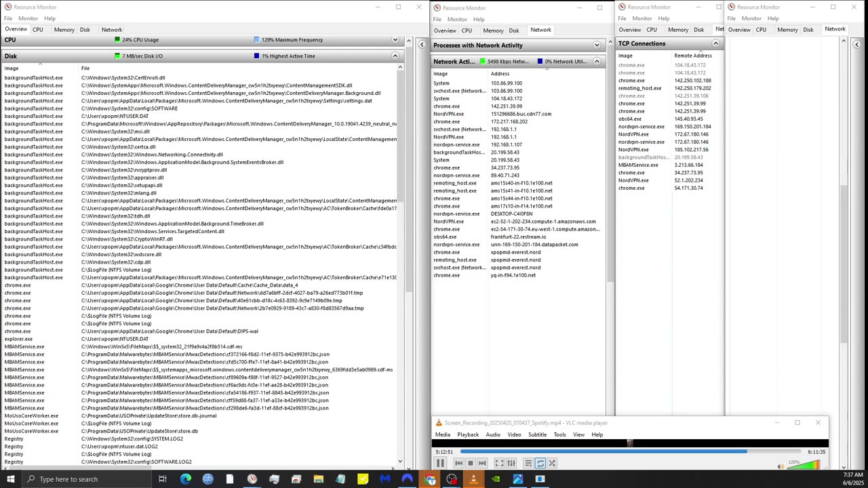868x488 pixels.
Task: Open the Windows Start menu
Action: (10, 479)
